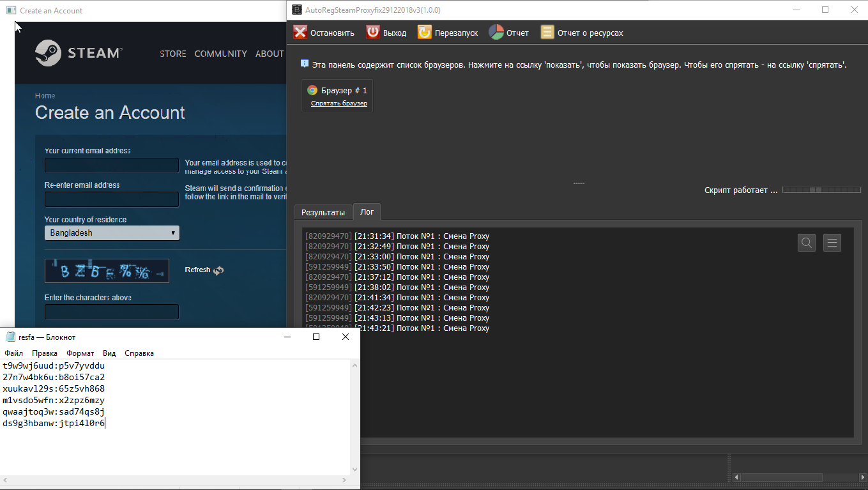The height and width of the screenshot is (490, 868).
Task: Click the line t9w9wj6uud:p5v7yvddu in Notepad
Action: [54, 366]
